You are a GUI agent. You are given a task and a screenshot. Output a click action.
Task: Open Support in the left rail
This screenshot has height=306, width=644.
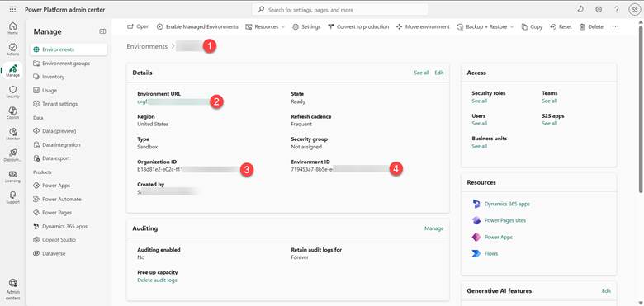(x=12, y=197)
